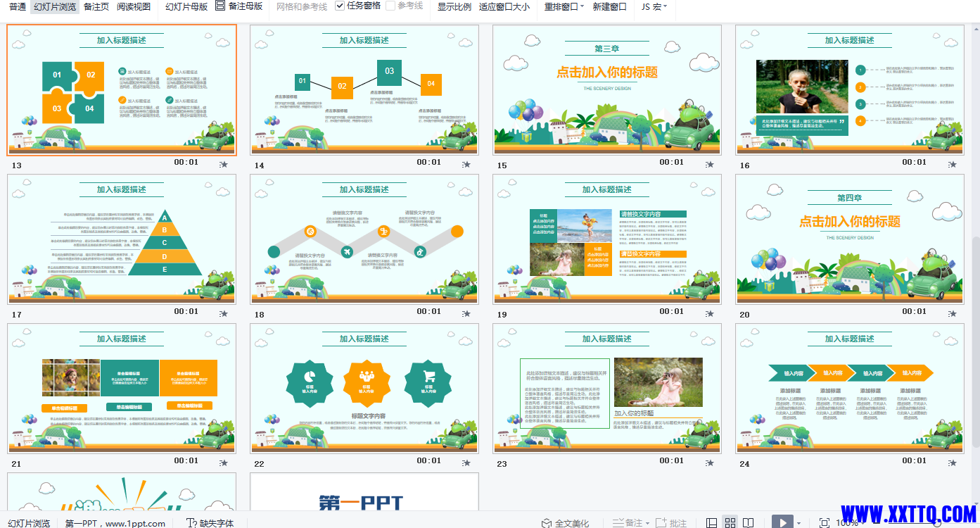Select slide 17 pyramid thumbnail
Viewport: 980px width, 528px height.
tap(122, 239)
